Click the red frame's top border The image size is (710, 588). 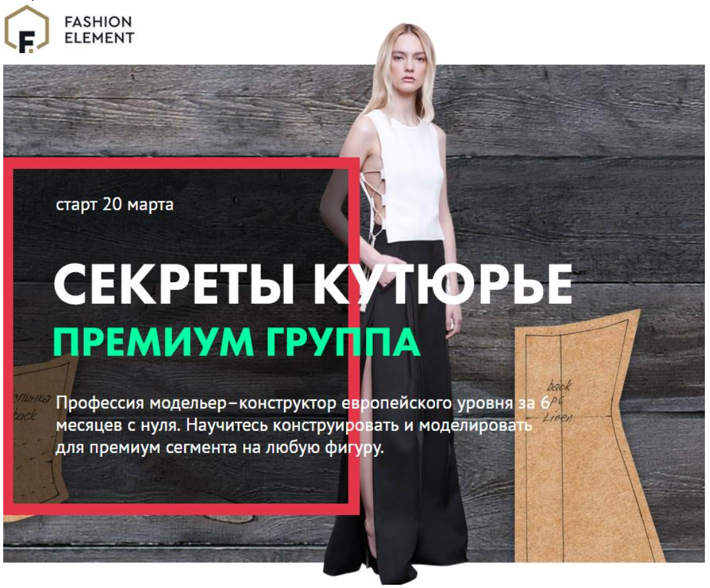click(181, 163)
